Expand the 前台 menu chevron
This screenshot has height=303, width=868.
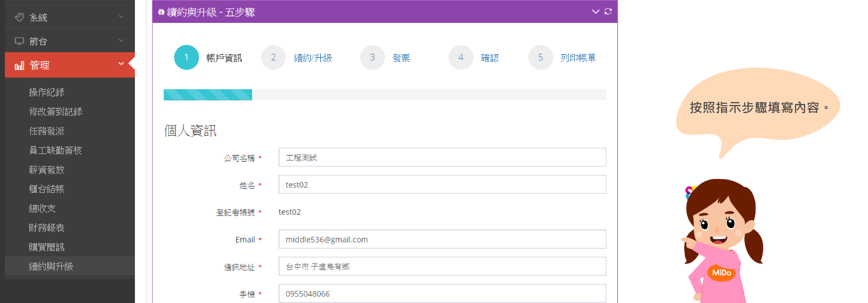click(x=121, y=41)
